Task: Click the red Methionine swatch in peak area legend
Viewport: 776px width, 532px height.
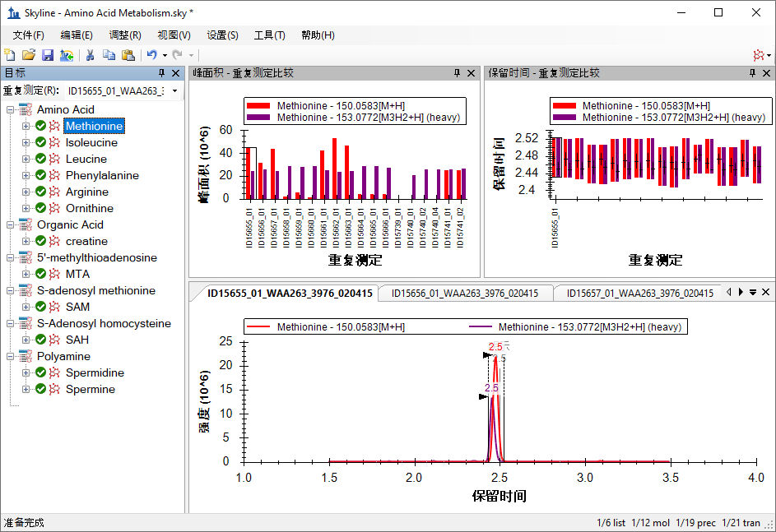Action: coord(258,106)
